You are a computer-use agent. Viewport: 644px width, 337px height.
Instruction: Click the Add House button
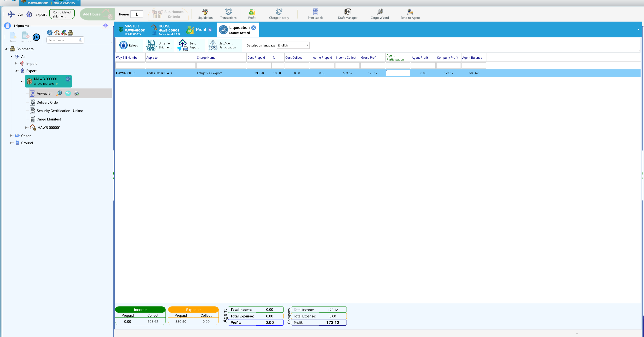click(97, 14)
